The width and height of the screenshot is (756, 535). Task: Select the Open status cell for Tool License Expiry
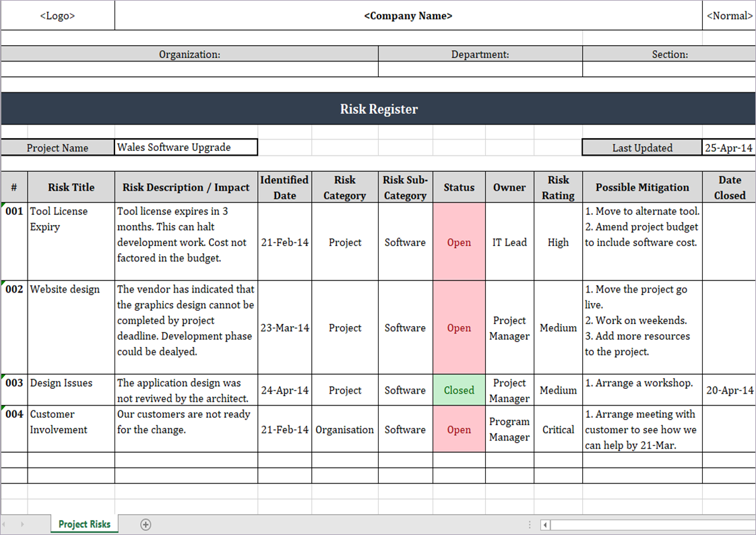pos(459,242)
